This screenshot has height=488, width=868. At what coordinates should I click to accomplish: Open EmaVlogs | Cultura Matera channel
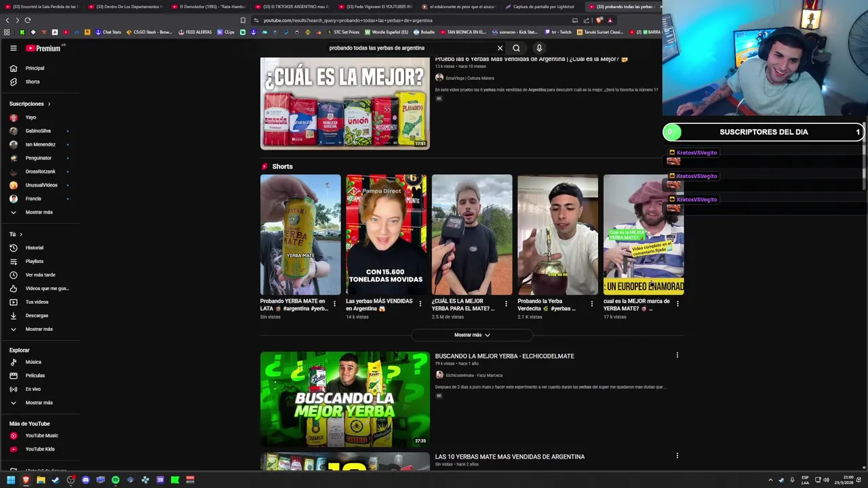click(x=470, y=78)
